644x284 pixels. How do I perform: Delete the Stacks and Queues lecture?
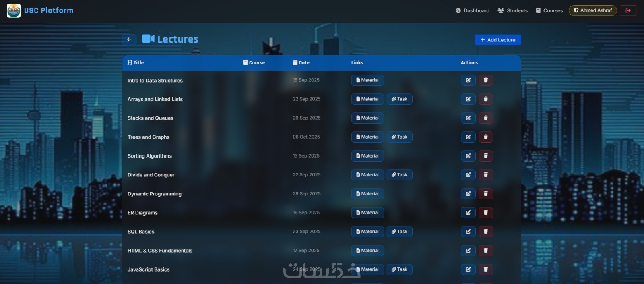[486, 118]
